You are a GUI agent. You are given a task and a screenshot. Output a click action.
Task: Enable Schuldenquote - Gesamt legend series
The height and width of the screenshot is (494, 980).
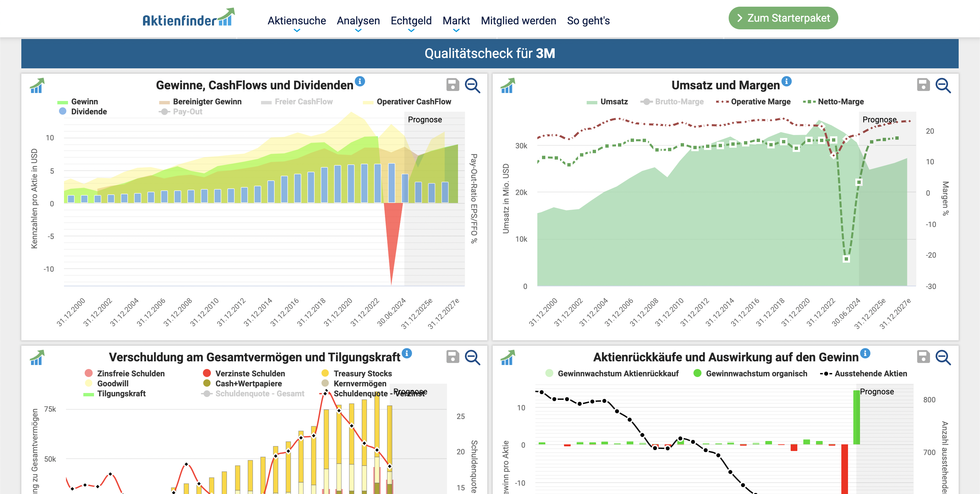point(253,393)
